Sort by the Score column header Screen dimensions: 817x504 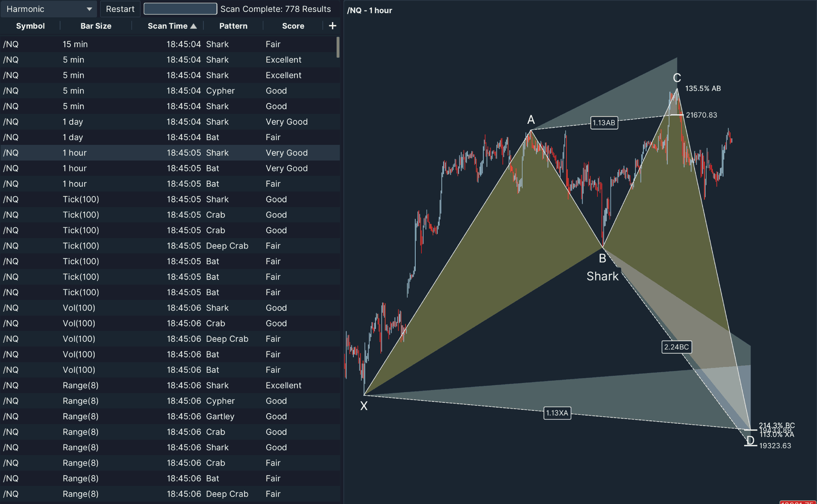tap(293, 26)
